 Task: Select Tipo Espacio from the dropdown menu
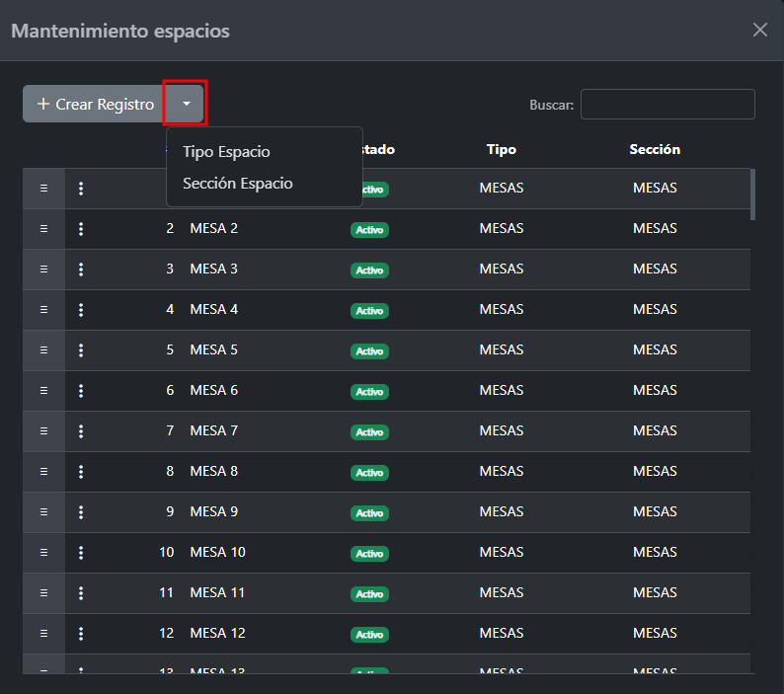(226, 152)
